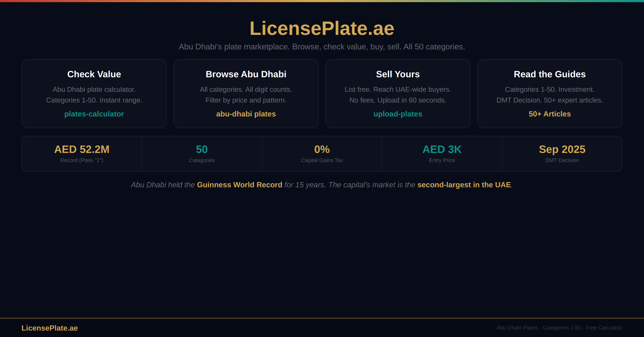
Task: Click the AED 52.2M record stat
Action: [82, 150]
